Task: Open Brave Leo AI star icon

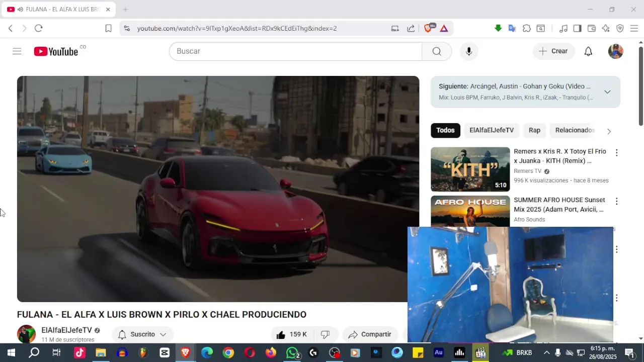Action: coord(606,28)
